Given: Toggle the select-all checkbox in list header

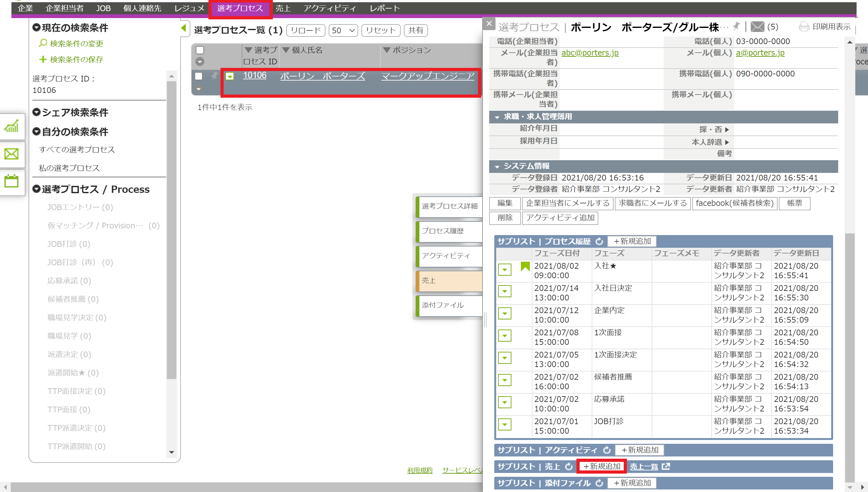Looking at the screenshot, I should click(200, 50).
